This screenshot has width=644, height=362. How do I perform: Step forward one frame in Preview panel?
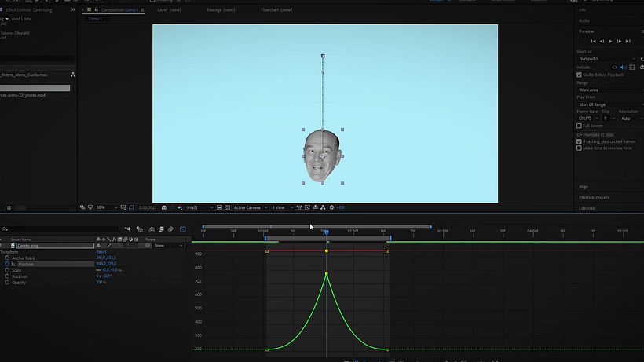pyautogui.click(x=619, y=41)
